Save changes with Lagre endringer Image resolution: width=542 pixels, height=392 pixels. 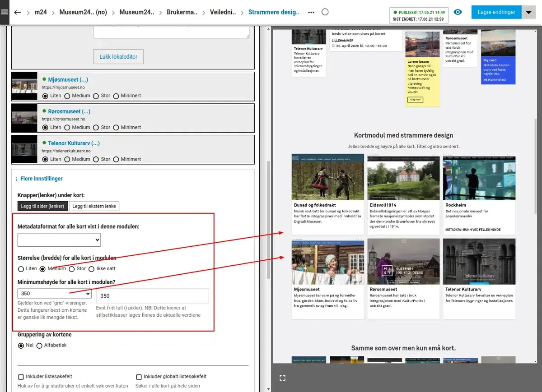click(496, 12)
